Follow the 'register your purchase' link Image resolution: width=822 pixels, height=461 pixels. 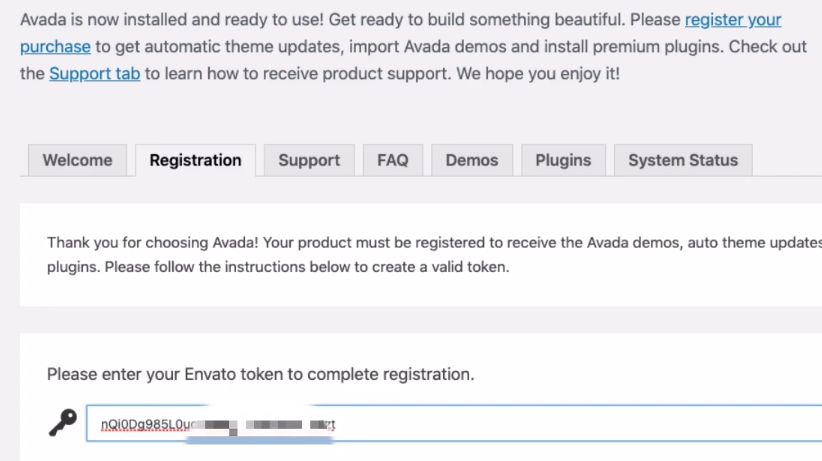[x=732, y=20]
